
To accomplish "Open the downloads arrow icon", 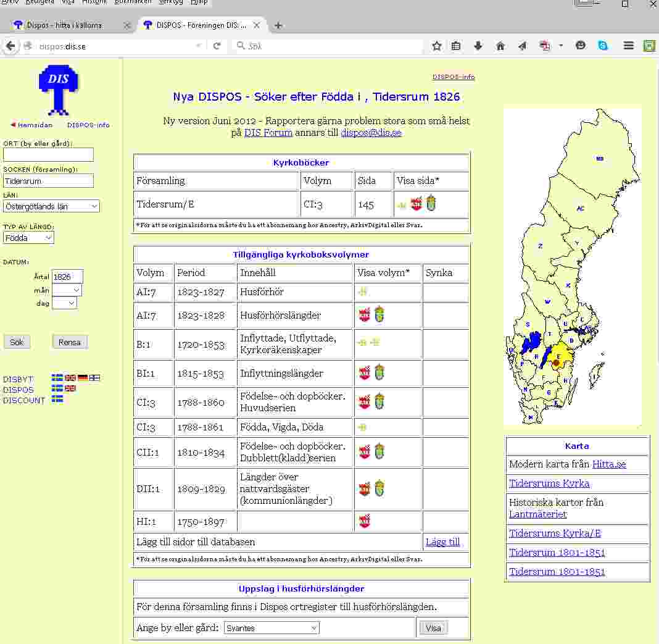I will [478, 46].
